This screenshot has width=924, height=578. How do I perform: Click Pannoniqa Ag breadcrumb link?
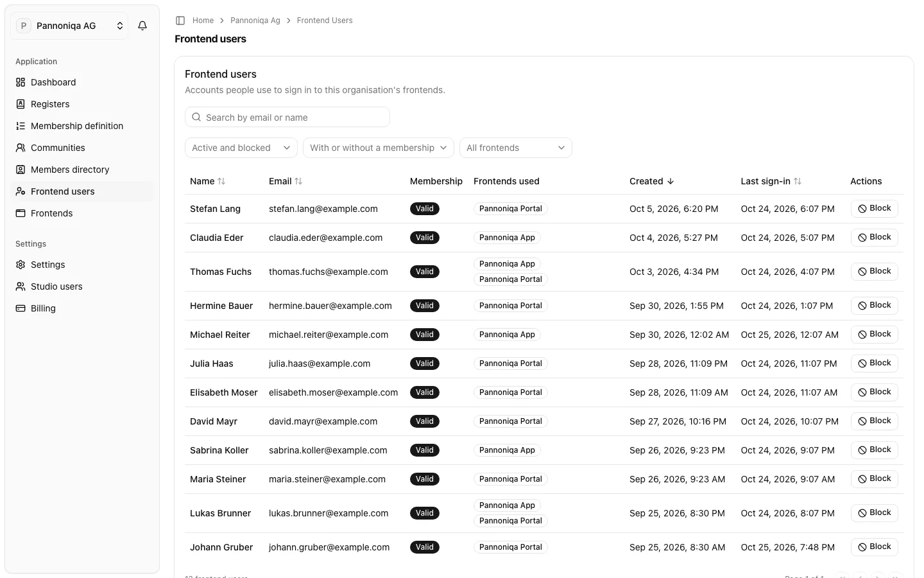coord(255,21)
